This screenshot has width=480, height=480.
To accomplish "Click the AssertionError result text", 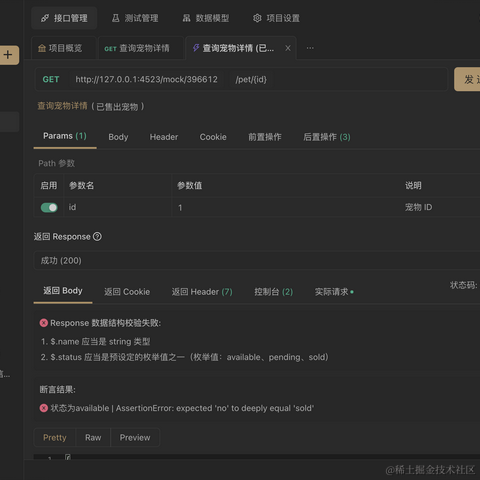I will pyautogui.click(x=215, y=408).
